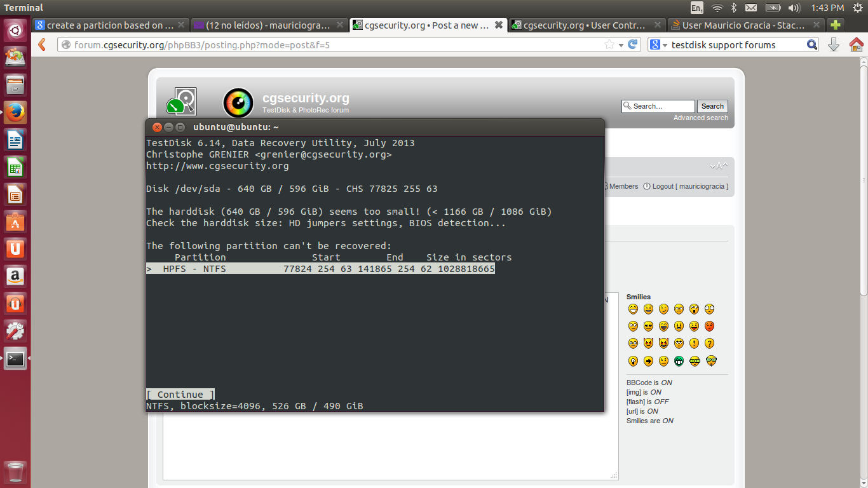Click the 'BBCode is ON' text
The width and height of the screenshot is (868, 488).
coord(649,383)
